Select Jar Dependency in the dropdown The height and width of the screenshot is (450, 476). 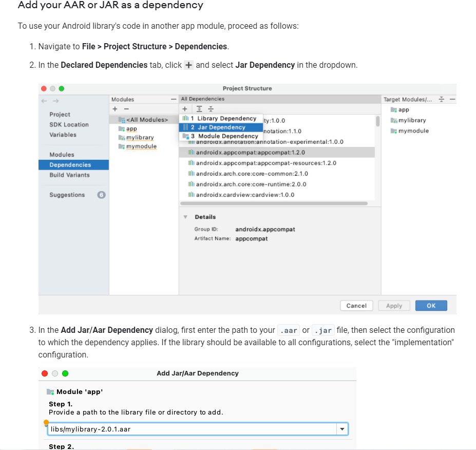point(221,127)
